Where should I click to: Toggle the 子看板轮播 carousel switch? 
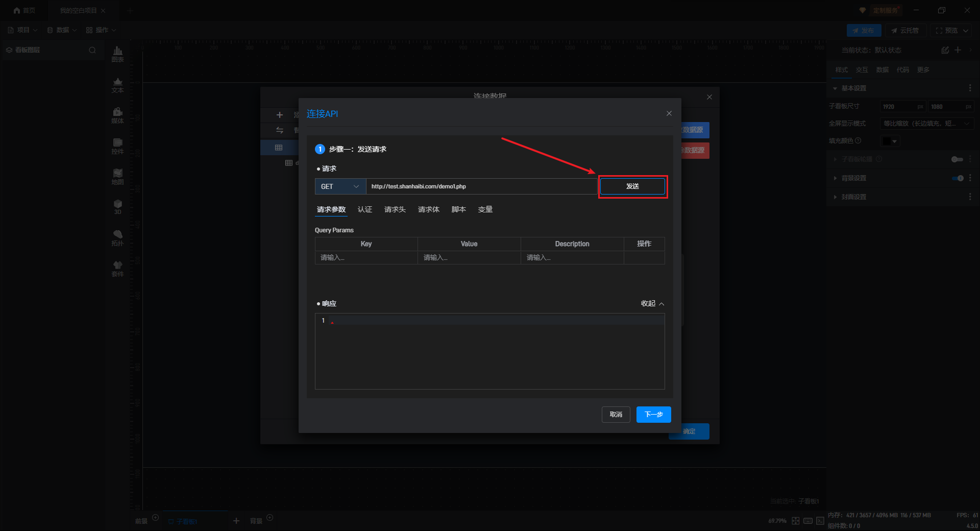pos(957,159)
